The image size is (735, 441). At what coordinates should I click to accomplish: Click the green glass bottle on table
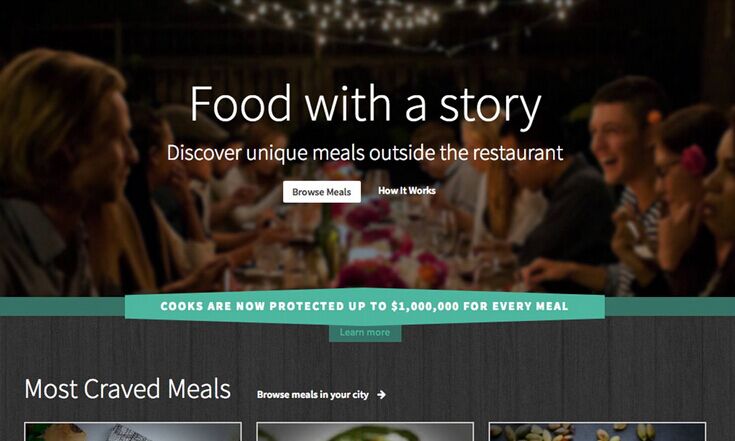[x=327, y=241]
